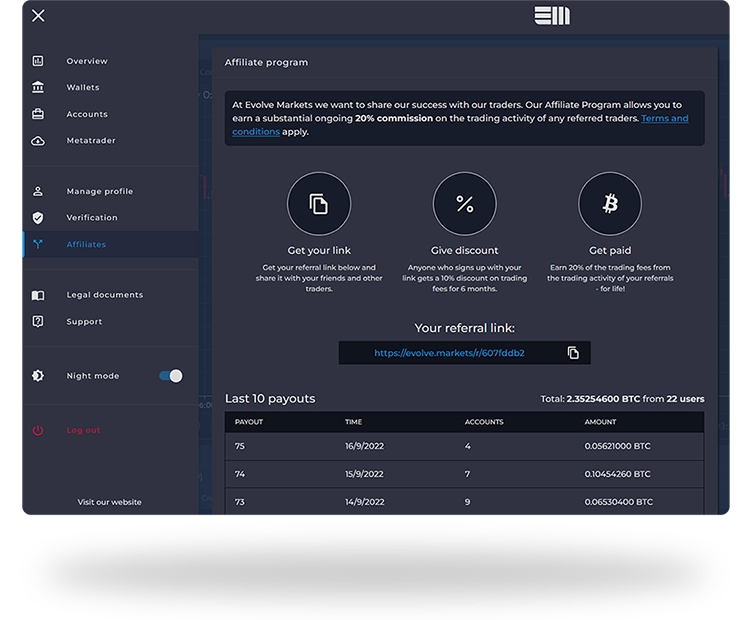This screenshot has width=750, height=620.
Task: Click the Get your link title
Action: pyautogui.click(x=319, y=250)
